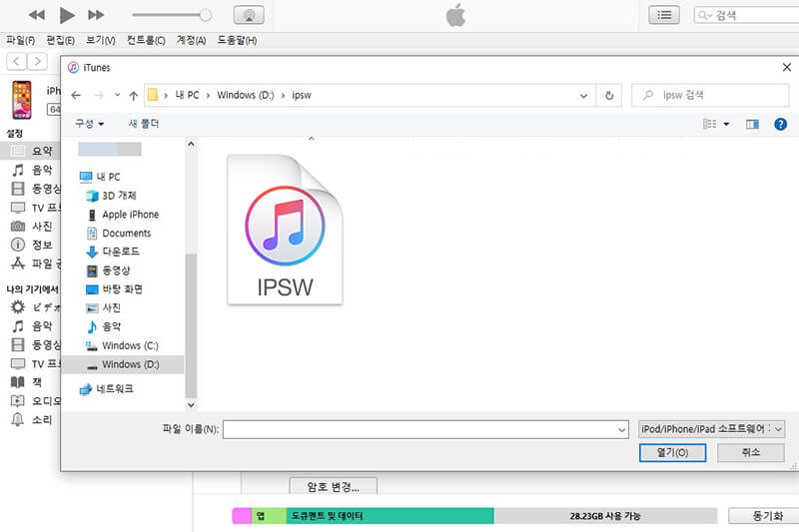Select 3D 개체 folder
This screenshot has width=799, height=532.
point(111,196)
